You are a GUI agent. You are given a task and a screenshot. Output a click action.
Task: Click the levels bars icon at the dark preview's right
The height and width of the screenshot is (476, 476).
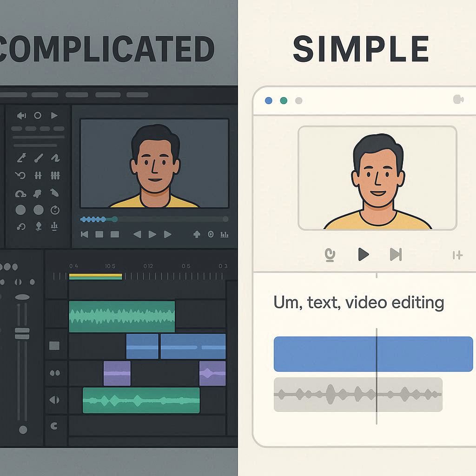225,235
